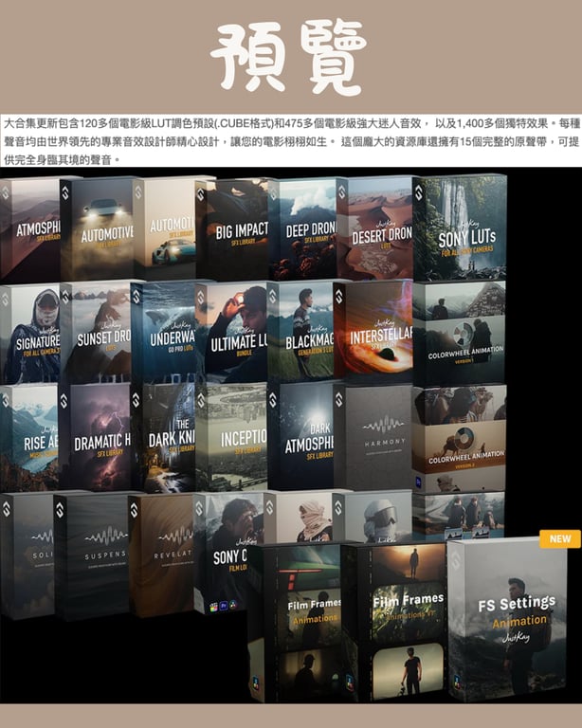Image resolution: width=582 pixels, height=728 pixels.
Task: Click the S logo on Sony LUTs box
Action: pyautogui.click(x=418, y=193)
